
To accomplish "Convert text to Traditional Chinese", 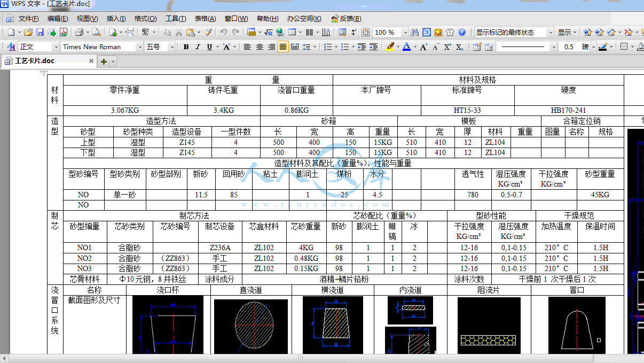I will pos(146,32).
